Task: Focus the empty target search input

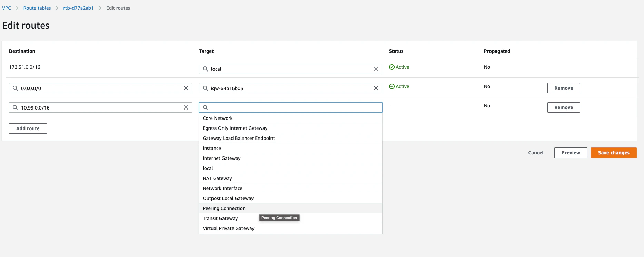Action: pyautogui.click(x=290, y=107)
